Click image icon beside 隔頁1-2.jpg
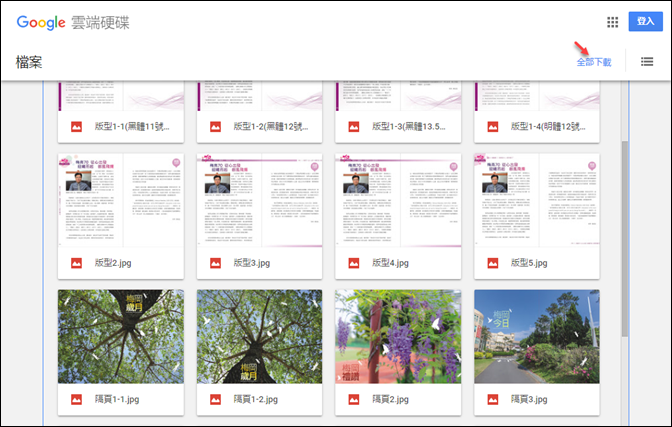The height and width of the screenshot is (427, 672). tap(215, 400)
